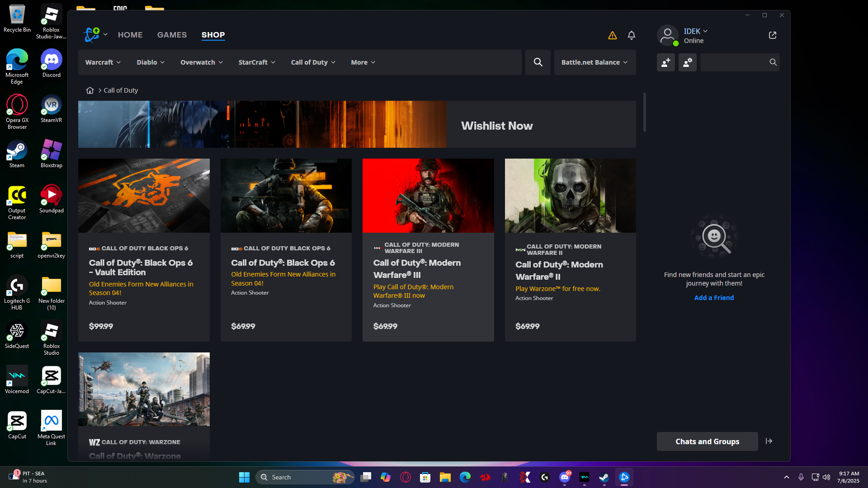Viewport: 868px width, 488px height.
Task: Click the shop page vertical scrollbar
Action: 644,113
